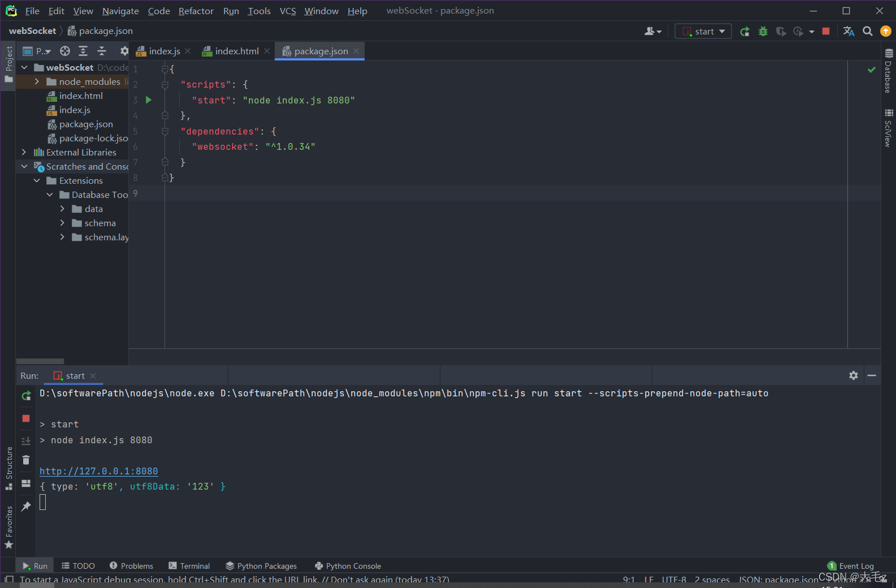Image resolution: width=896 pixels, height=588 pixels.
Task: Toggle the Structure tool window
Action: (8, 468)
